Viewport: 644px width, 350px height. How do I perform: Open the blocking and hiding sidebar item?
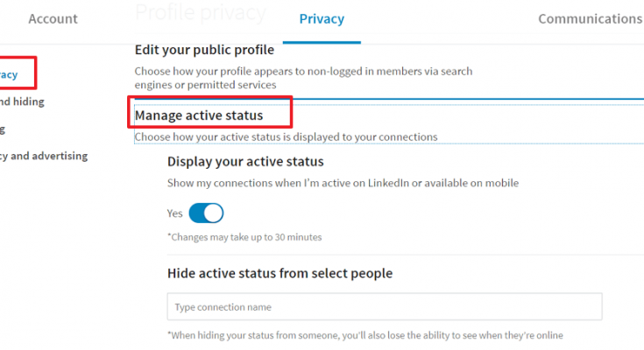22,101
